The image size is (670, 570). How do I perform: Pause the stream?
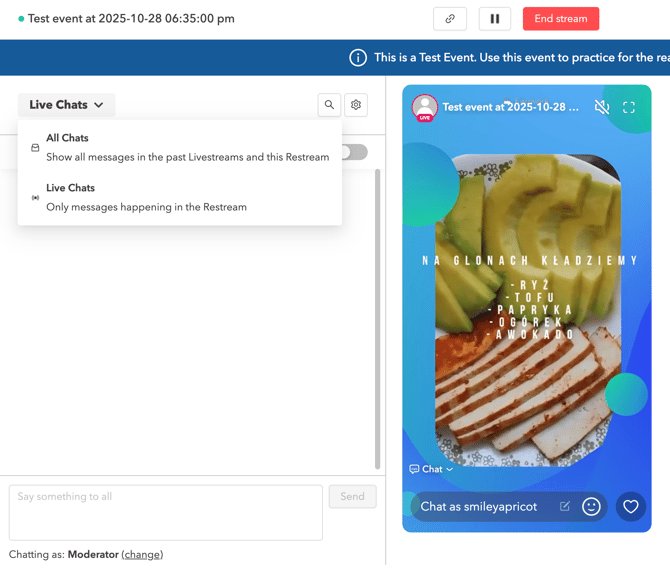point(494,19)
